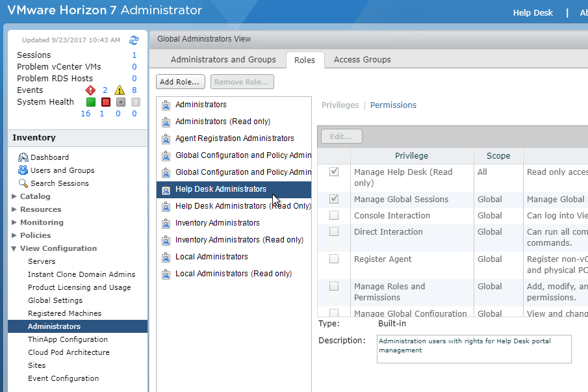This screenshot has height=392, width=588.
Task: Click the Inventory Administrators (Read only) icon
Action: click(166, 241)
